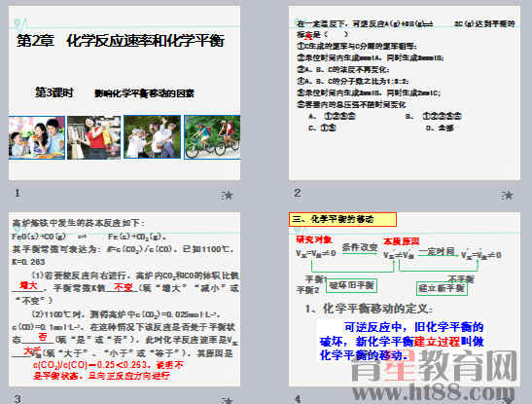Click answer option D. 全部 on slide 2
Image resolution: width=532 pixels, height=404 pixels.
coord(440,128)
